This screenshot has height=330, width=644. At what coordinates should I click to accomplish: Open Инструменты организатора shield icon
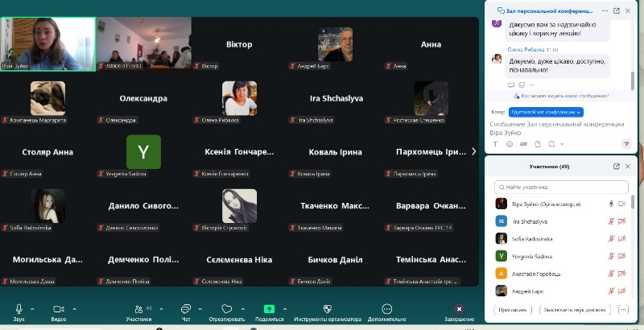click(x=328, y=309)
